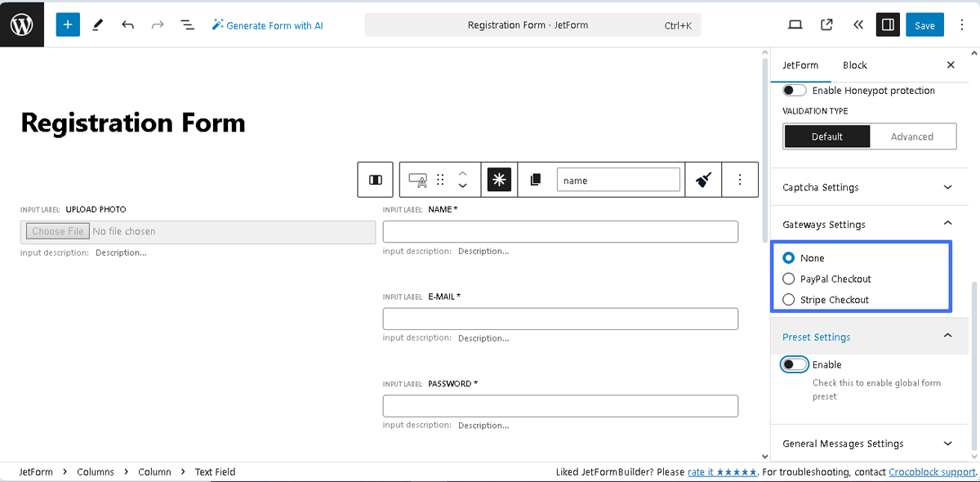Image resolution: width=980 pixels, height=482 pixels.
Task: Redo the last undone change
Action: tap(158, 25)
